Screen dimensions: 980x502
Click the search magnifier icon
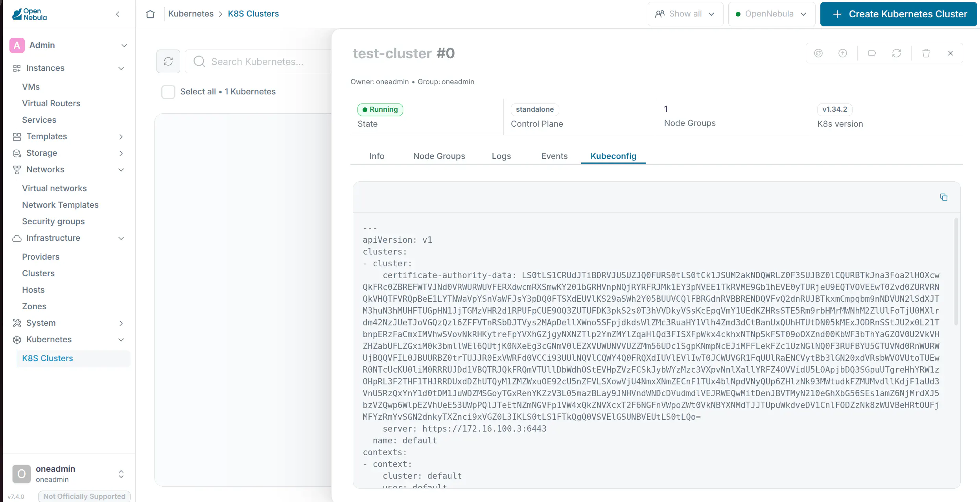(199, 61)
